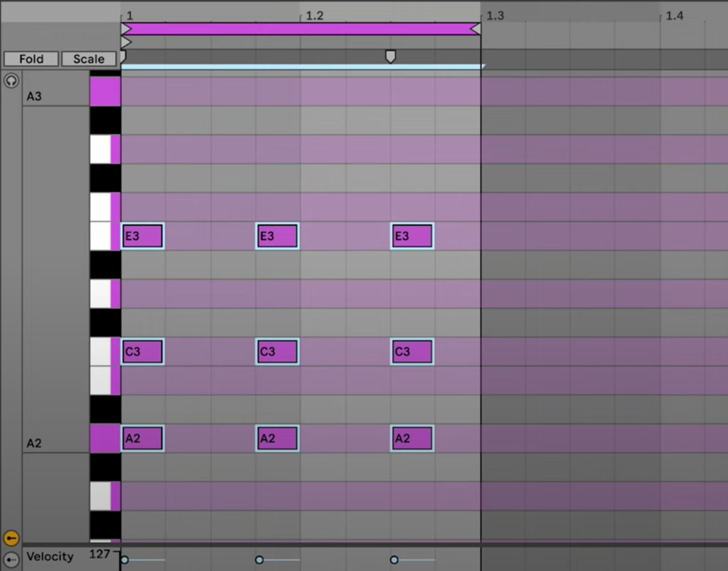Click the A2 piano key

(105, 438)
